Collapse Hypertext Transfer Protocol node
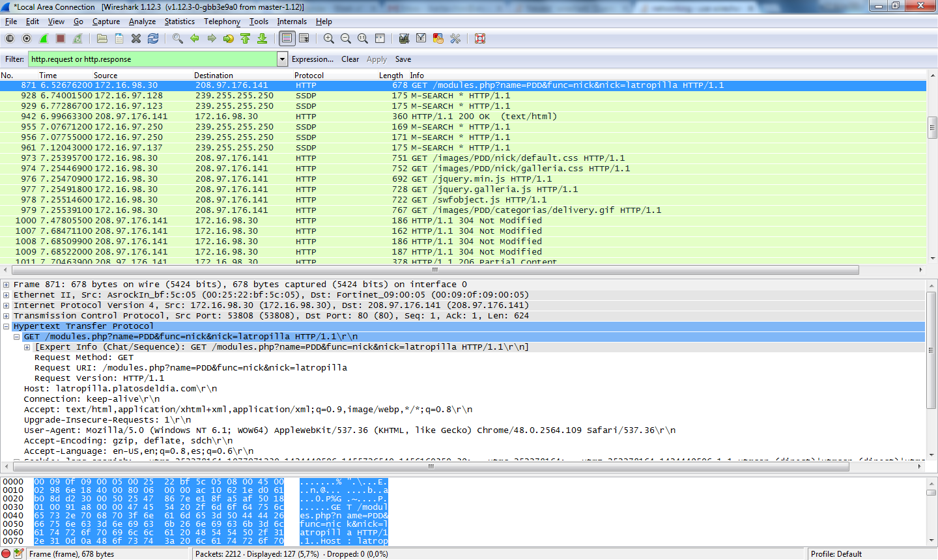 pos(6,326)
